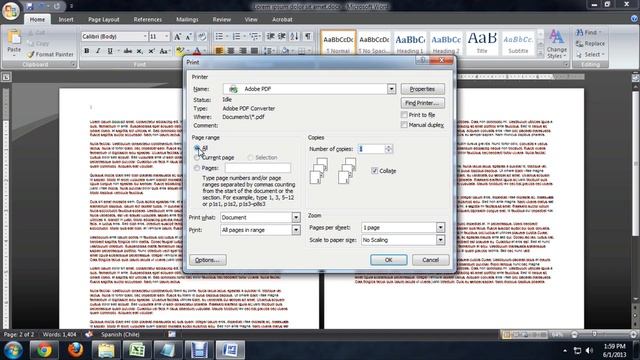Apply superscript formatting
This screenshot has width=640, height=360.
click(x=151, y=51)
